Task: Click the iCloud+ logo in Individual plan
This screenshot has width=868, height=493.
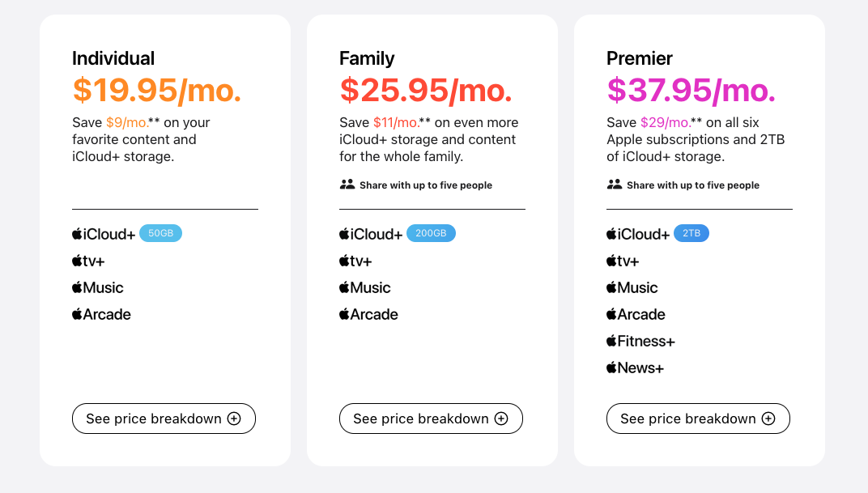Action: [x=104, y=234]
